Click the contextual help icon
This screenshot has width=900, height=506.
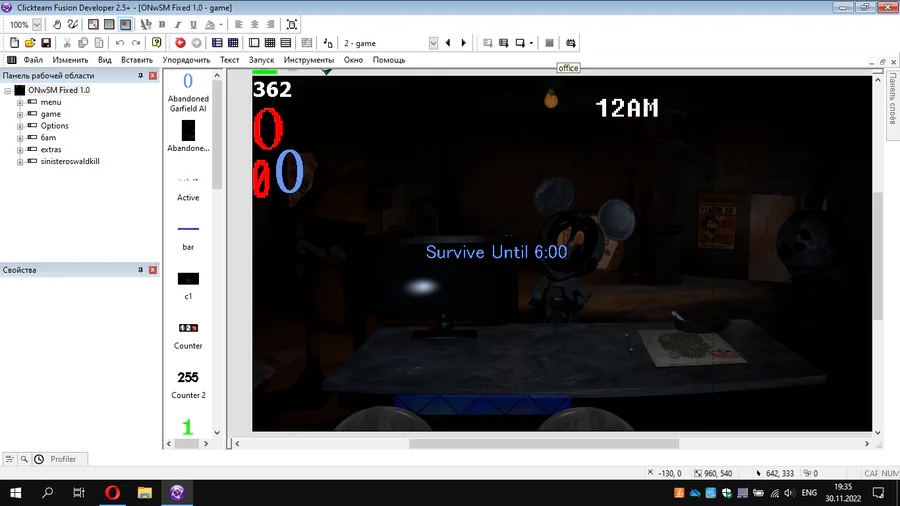(x=156, y=43)
